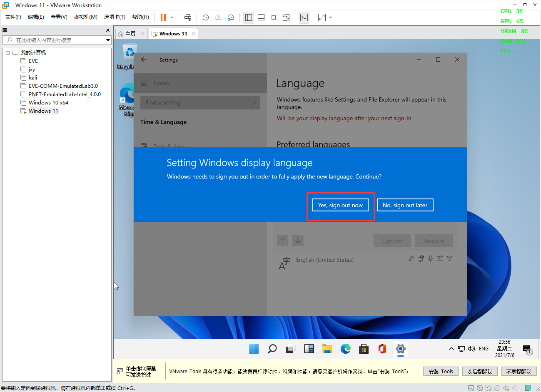Click Yes, sign out now
Image resolution: width=541 pixels, height=392 pixels.
[340, 205]
